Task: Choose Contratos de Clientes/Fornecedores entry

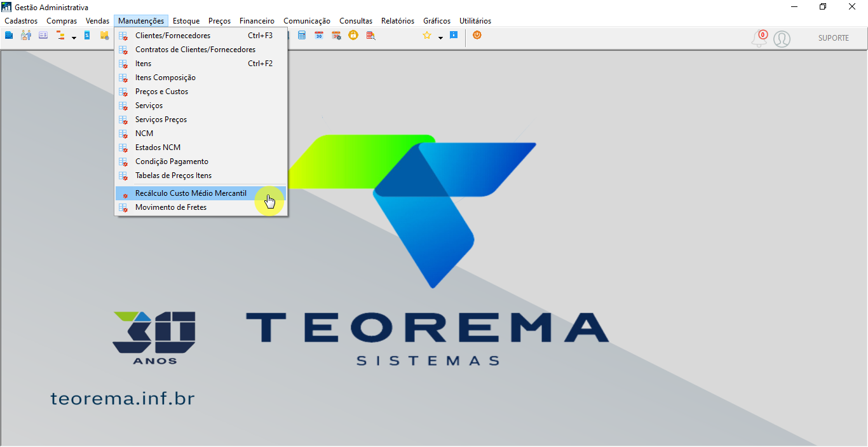Action: tap(201, 50)
